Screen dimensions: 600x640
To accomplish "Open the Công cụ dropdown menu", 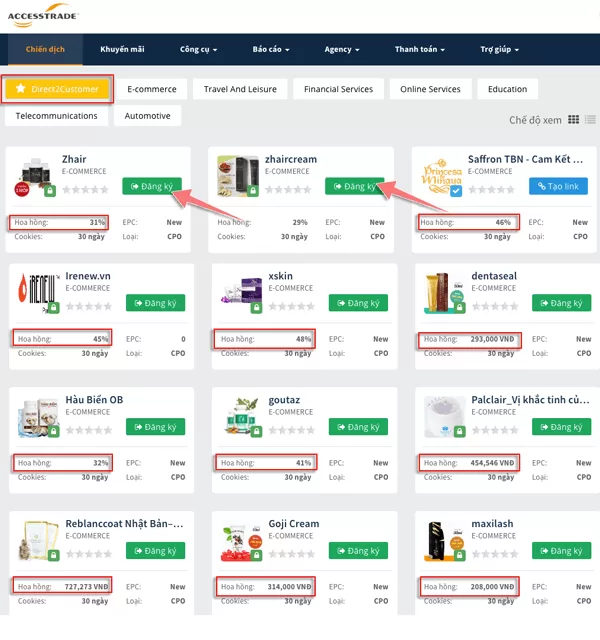I will tap(198, 49).
